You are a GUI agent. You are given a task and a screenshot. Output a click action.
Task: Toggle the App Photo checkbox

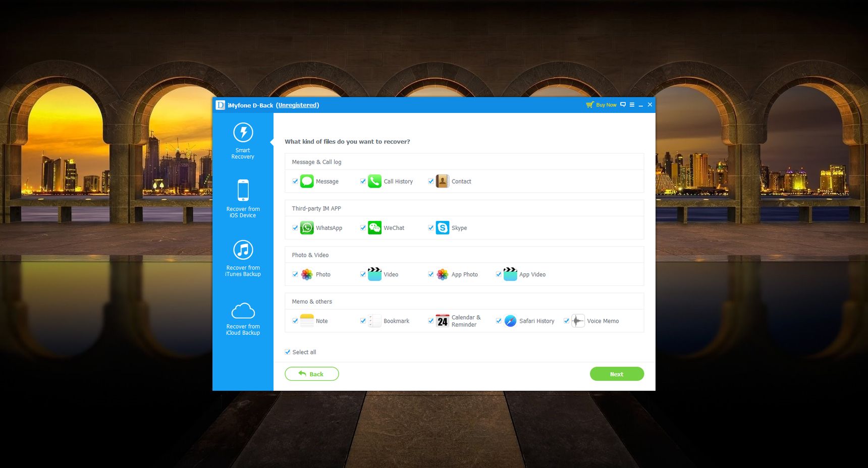tap(430, 274)
